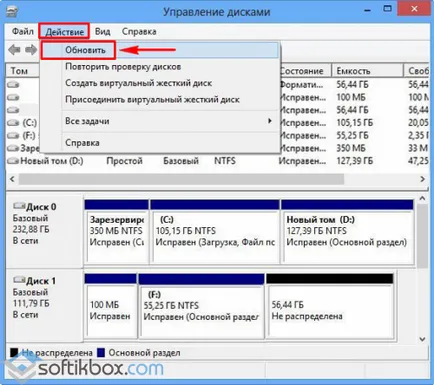The image size is (434, 385).
Task: Open the Справка menu in menu bar
Action: 139,32
